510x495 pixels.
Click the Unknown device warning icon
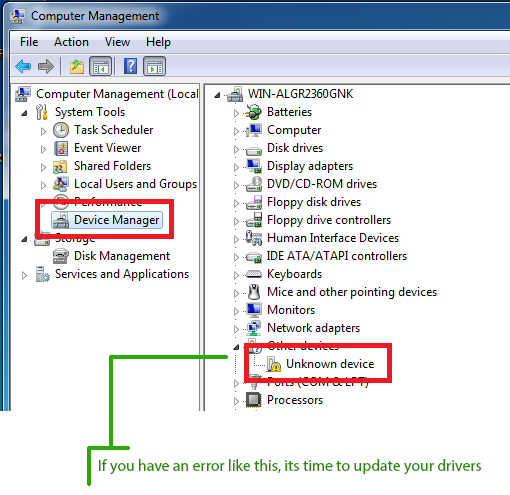point(274,364)
